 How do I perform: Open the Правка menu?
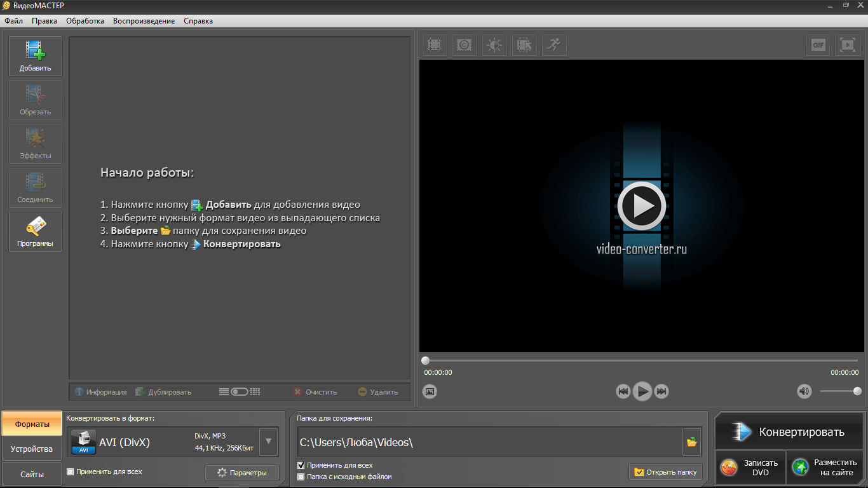click(44, 21)
